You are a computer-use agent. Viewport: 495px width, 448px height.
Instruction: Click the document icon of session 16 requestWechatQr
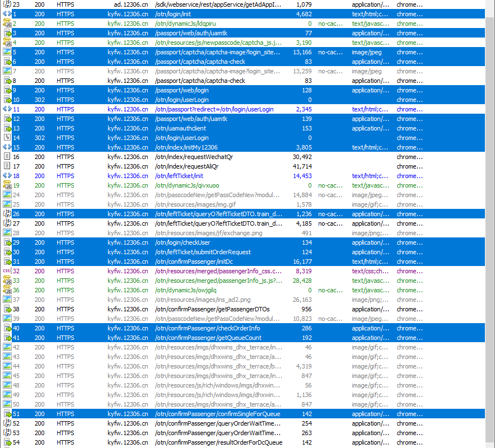click(7, 157)
